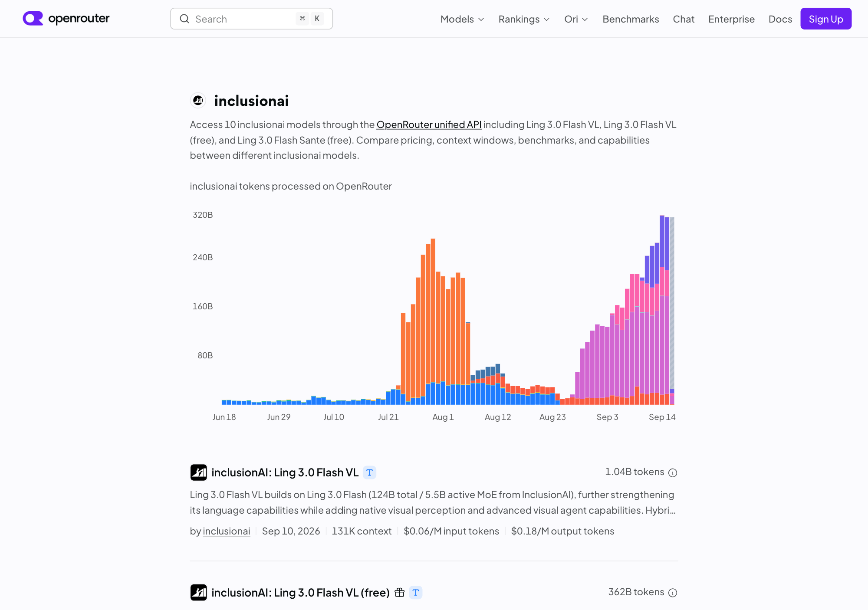Click the '131K context' text
This screenshot has height=610, width=868.
click(362, 531)
